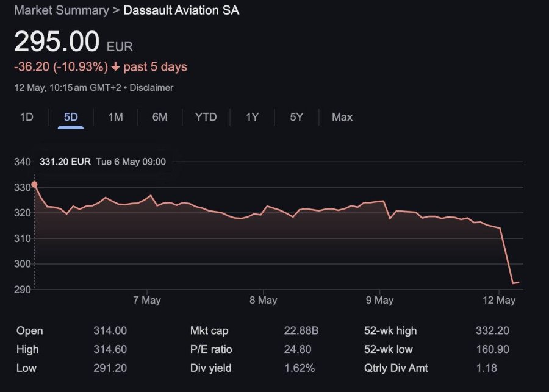Select the Max range tab
This screenshot has width=549, height=392.
(342, 117)
